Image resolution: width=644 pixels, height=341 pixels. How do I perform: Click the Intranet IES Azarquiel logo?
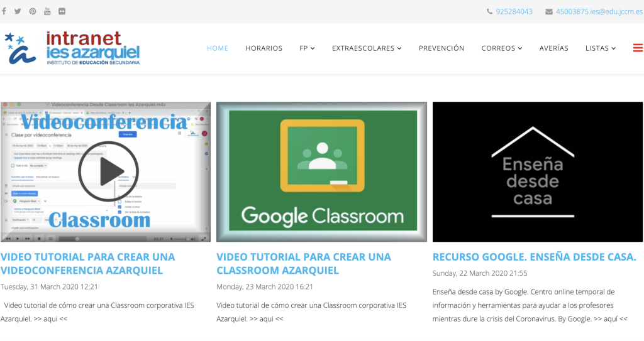pyautogui.click(x=72, y=48)
